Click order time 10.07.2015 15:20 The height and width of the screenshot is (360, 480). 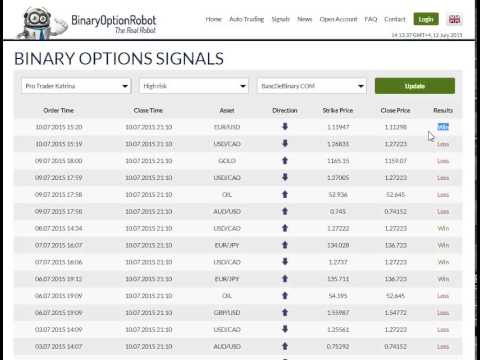[59, 127]
